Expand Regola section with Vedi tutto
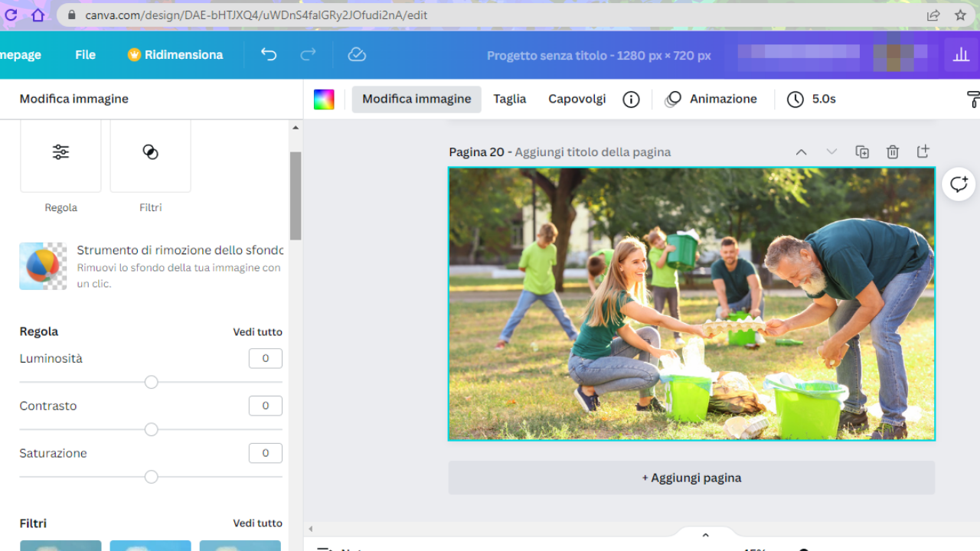Viewport: 980px width, 551px height. (x=257, y=332)
